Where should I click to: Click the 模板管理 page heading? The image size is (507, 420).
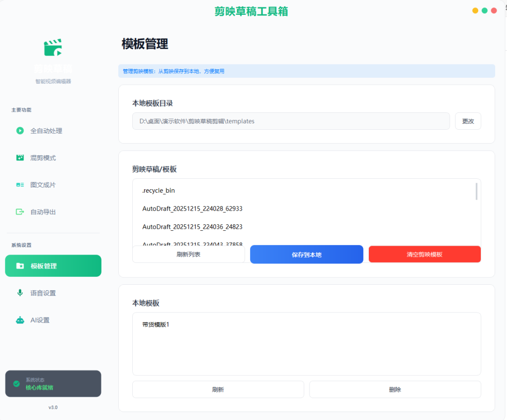click(x=145, y=44)
